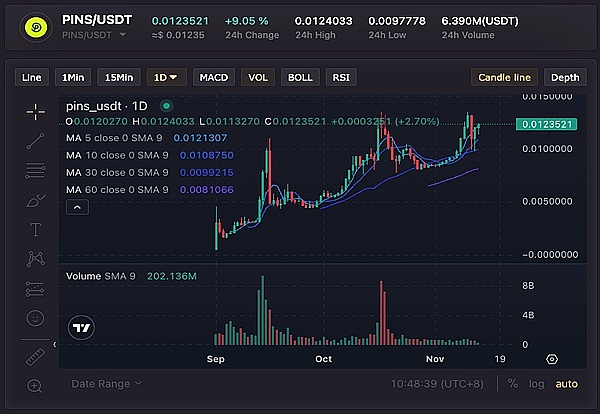This screenshot has height=414, width=600.
Task: Collapse the indicator legend with chevron button
Action: tap(77, 207)
